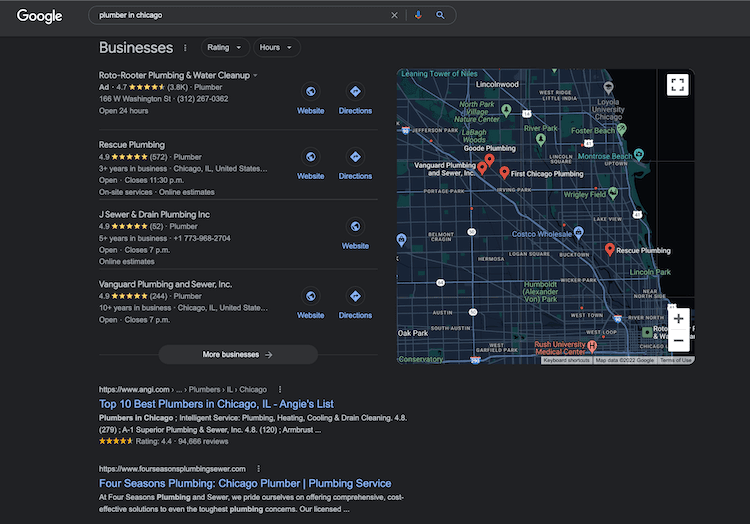Zoom in on the map
This screenshot has width=750, height=524.
(678, 319)
